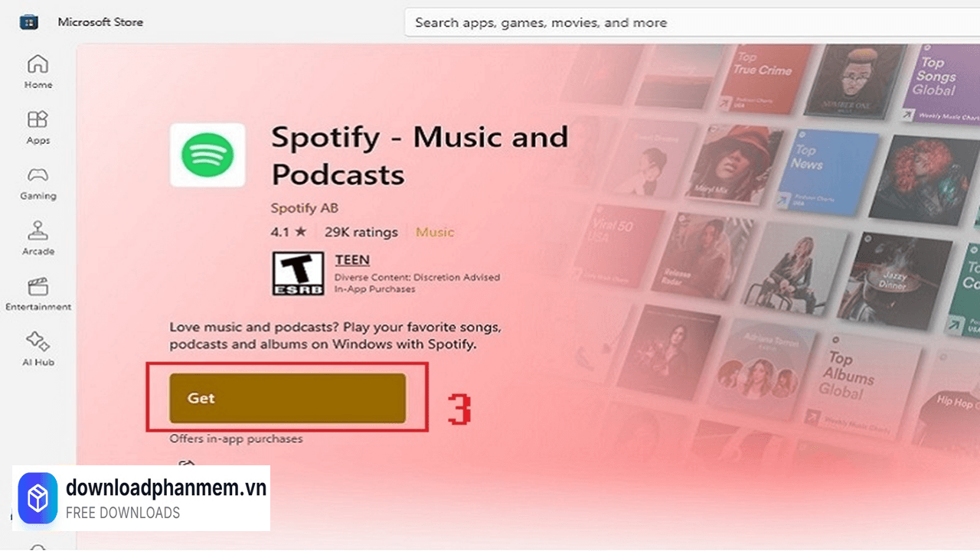The height and width of the screenshot is (551, 980).
Task: Click the green Spotify app logo
Action: pyautogui.click(x=207, y=155)
